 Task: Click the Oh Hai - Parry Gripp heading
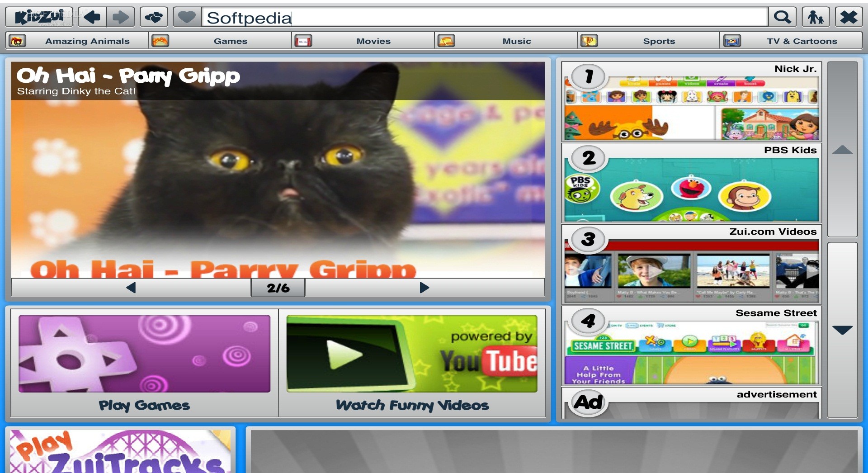128,76
